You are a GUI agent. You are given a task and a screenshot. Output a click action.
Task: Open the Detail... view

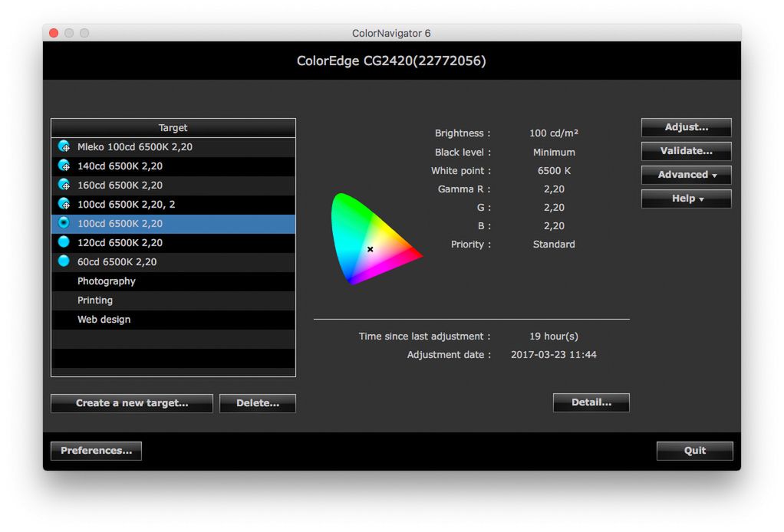591,402
